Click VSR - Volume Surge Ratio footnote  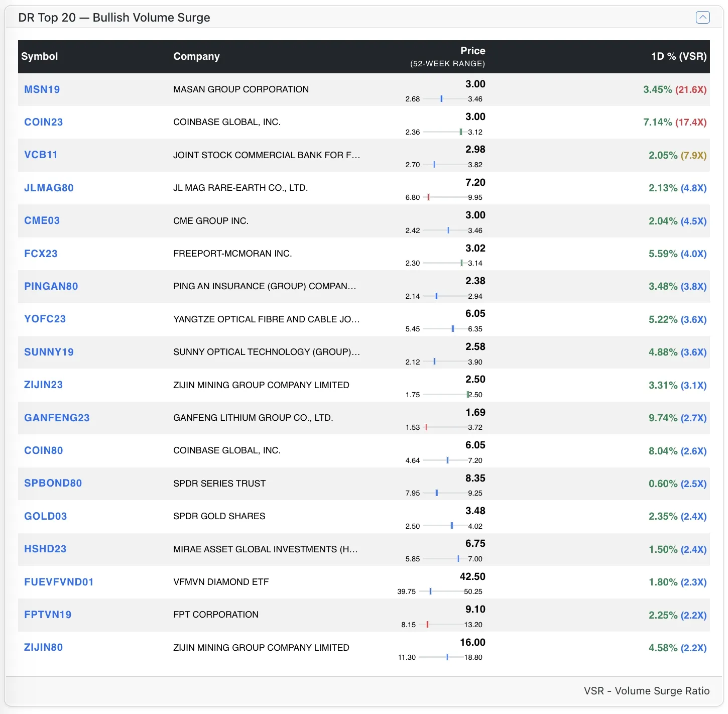647,691
